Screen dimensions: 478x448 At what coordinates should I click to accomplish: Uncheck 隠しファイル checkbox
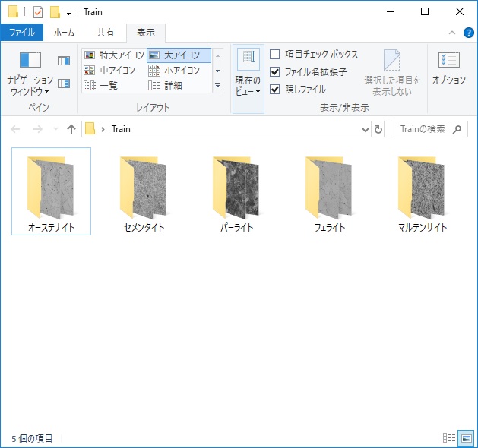point(274,90)
